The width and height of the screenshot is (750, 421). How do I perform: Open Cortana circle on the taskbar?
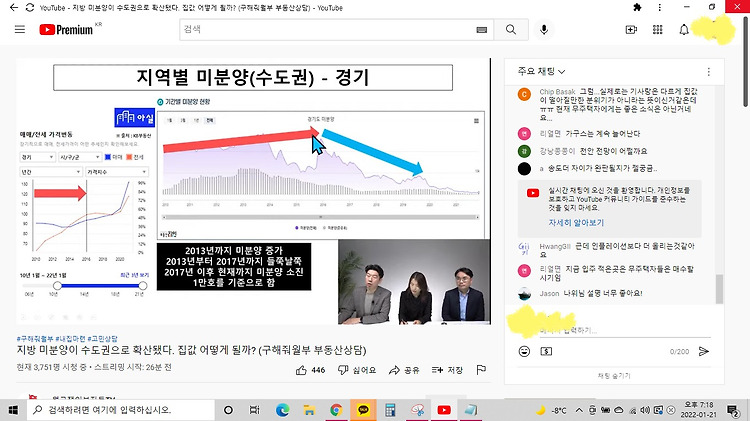click(228, 410)
